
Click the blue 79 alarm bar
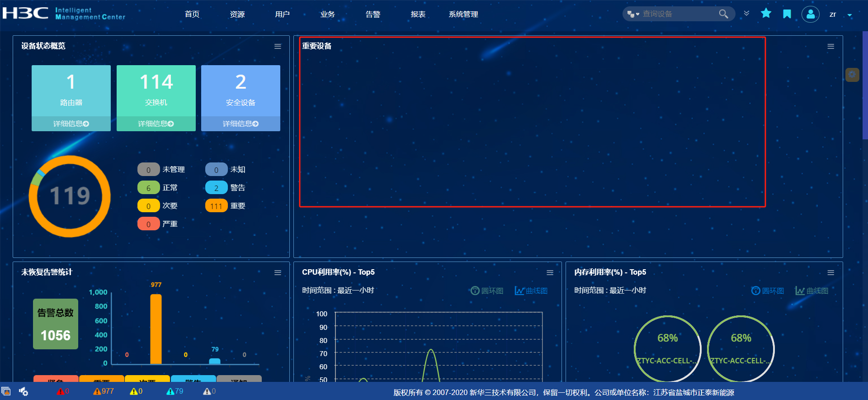[x=215, y=361]
